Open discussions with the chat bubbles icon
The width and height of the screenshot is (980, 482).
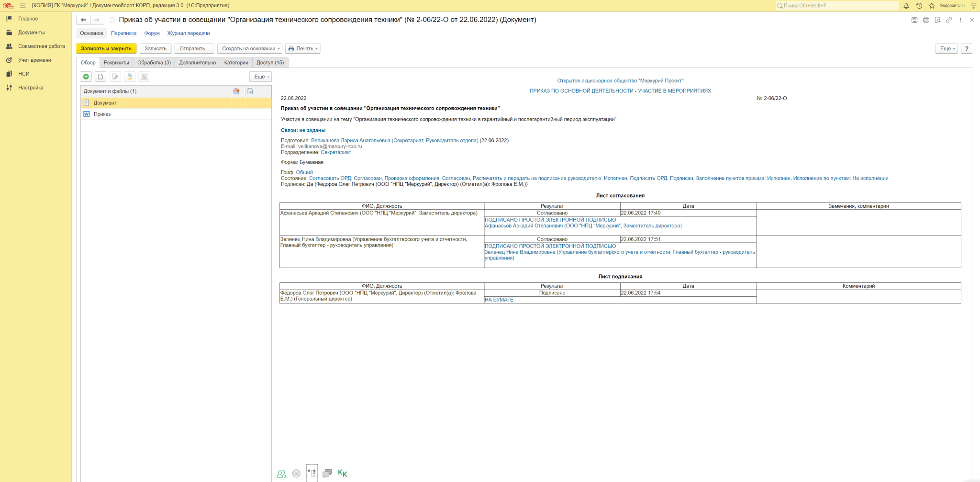[328, 473]
